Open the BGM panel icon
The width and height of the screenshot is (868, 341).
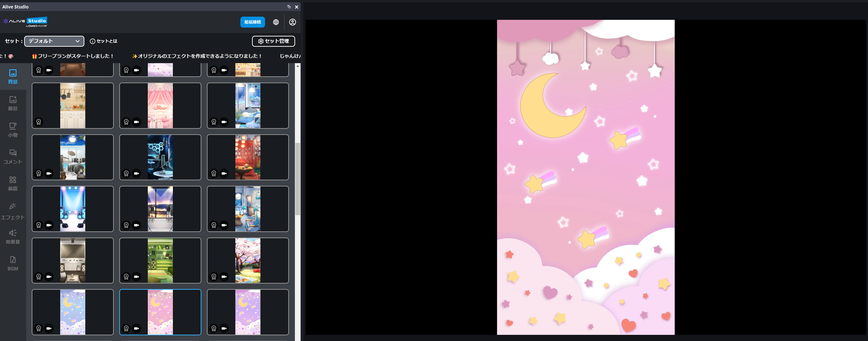pyautogui.click(x=13, y=263)
